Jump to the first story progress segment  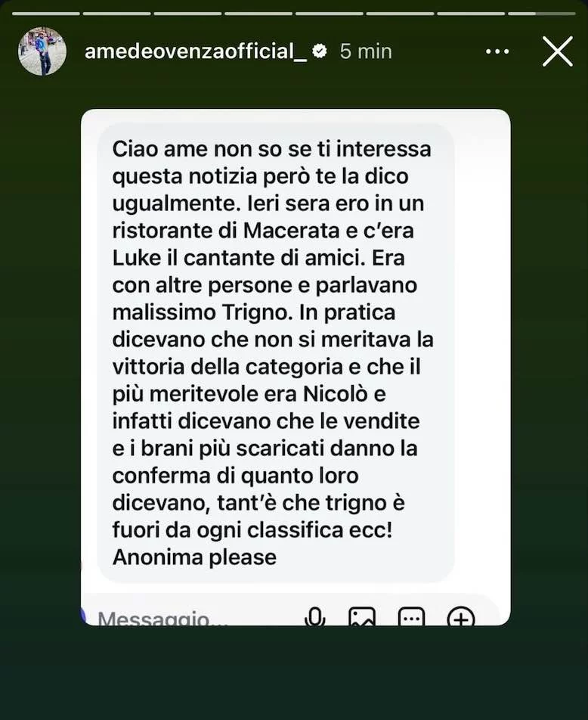[46, 14]
